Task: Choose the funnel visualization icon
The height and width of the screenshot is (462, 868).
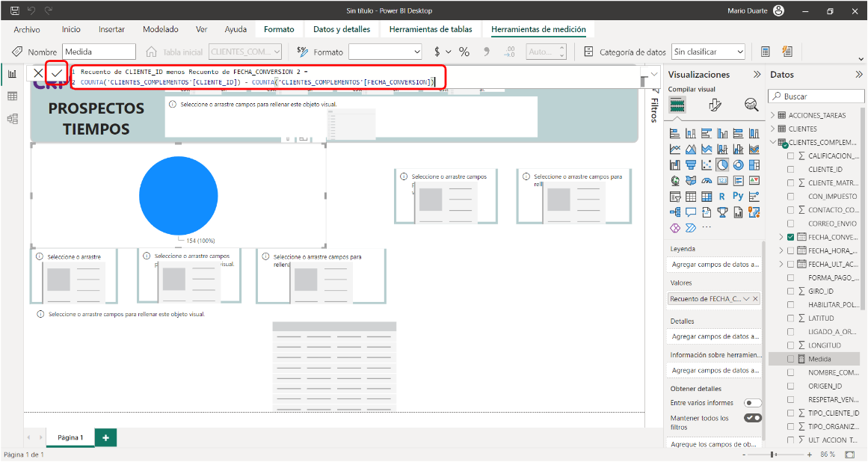Action: pos(690,165)
